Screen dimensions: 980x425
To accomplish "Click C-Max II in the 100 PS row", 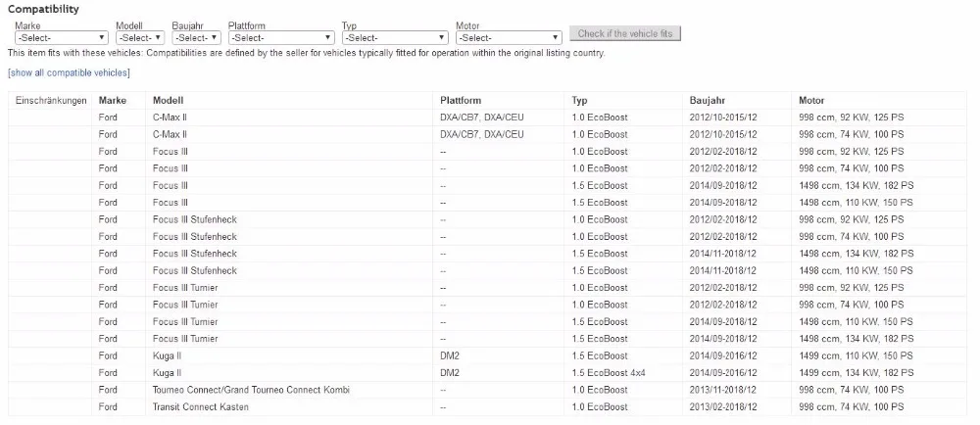I will pyautogui.click(x=170, y=134).
